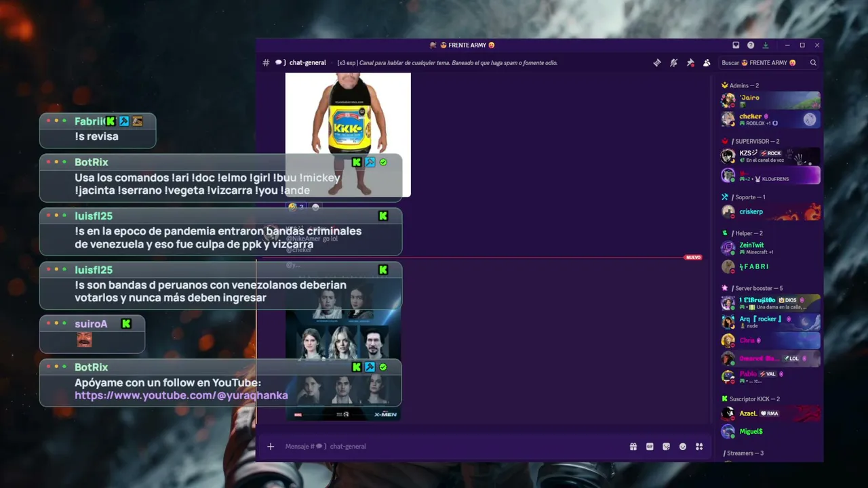Open the emoji picker icon
The width and height of the screenshot is (868, 488).
click(x=683, y=446)
